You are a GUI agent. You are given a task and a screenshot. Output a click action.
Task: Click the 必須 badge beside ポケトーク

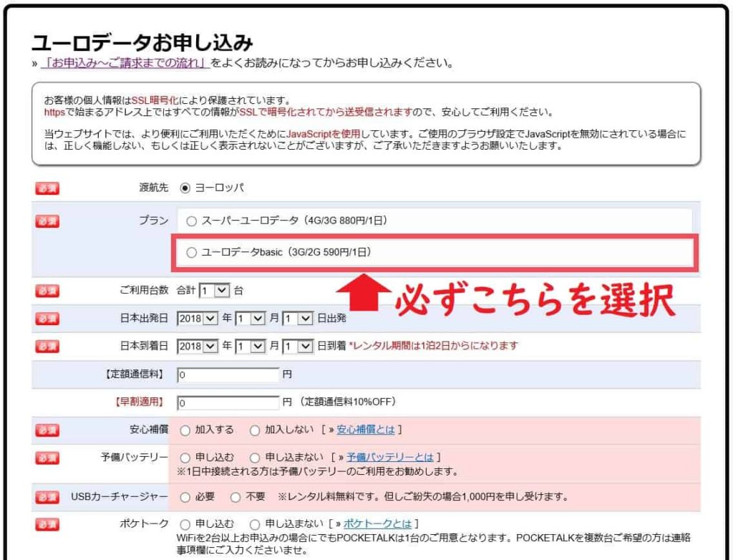(x=47, y=524)
